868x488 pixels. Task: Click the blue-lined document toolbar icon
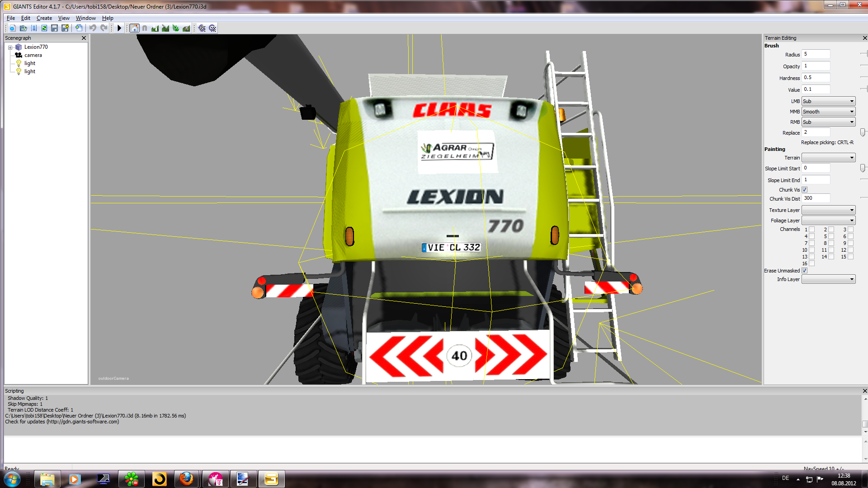[x=34, y=28]
